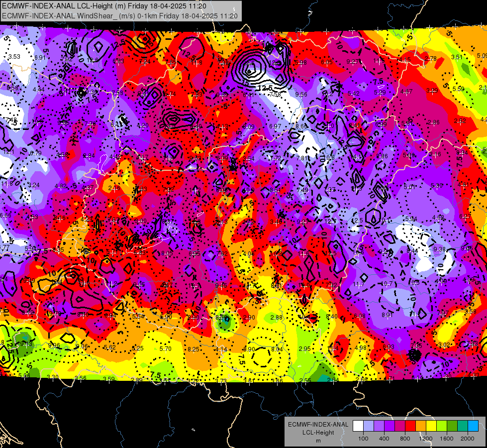Viewport: 487px width, 448px height.
Task: Click the wind shear value 5.62
Action: pyautogui.click(x=109, y=347)
